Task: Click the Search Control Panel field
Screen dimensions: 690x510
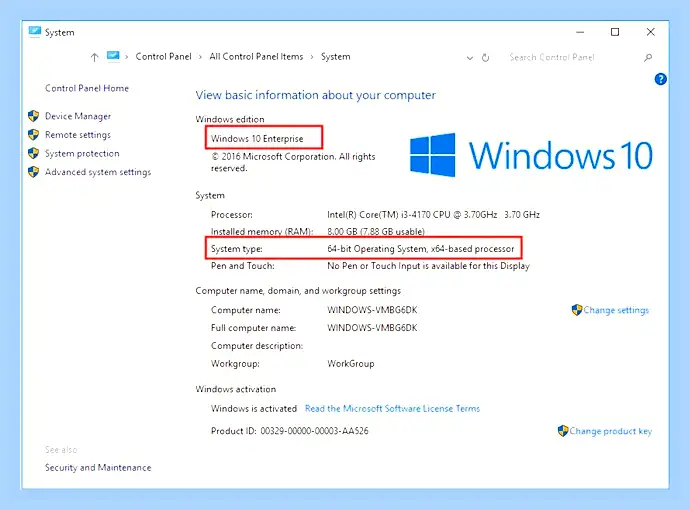Action: click(572, 57)
